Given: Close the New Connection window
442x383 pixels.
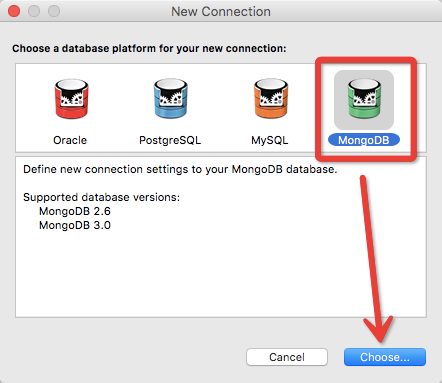Looking at the screenshot, I should (14, 11).
